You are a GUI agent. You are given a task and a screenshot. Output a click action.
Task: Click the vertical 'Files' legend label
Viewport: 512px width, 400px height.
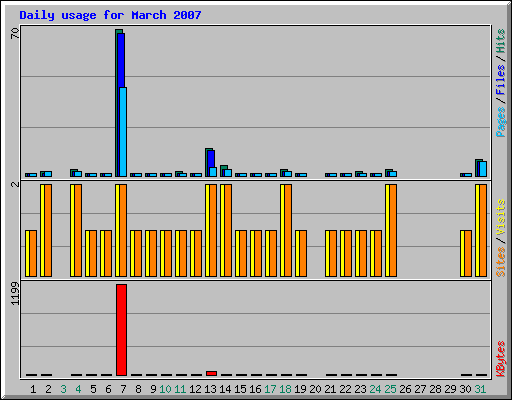[x=501, y=79]
